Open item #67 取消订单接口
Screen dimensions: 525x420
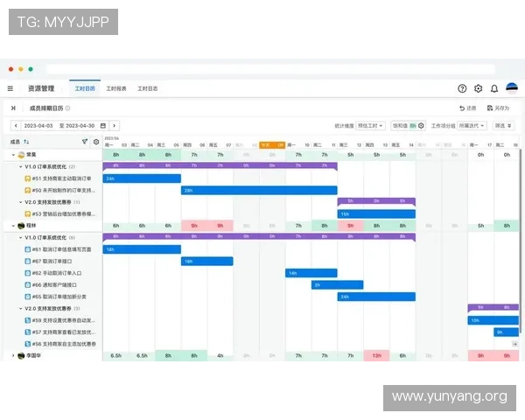pyautogui.click(x=52, y=261)
